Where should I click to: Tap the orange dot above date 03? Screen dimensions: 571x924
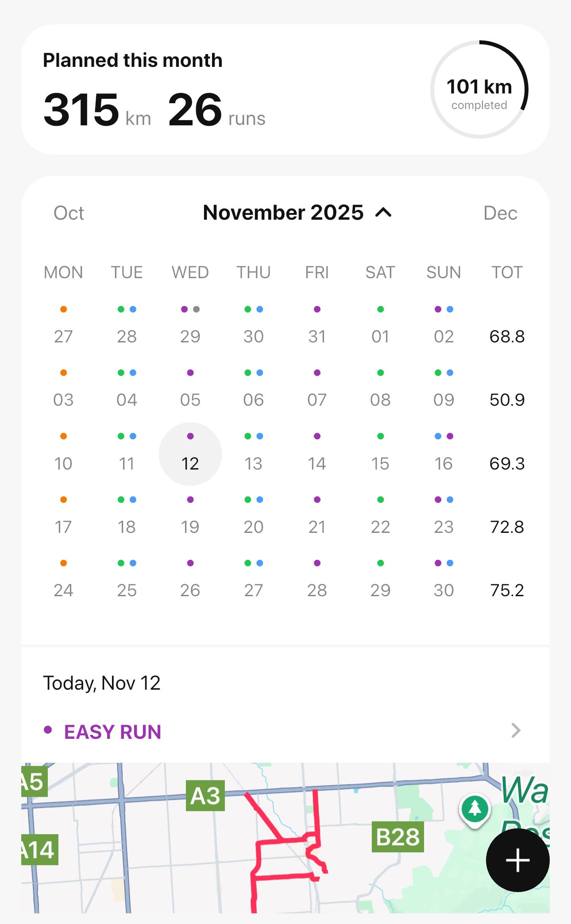coord(63,373)
